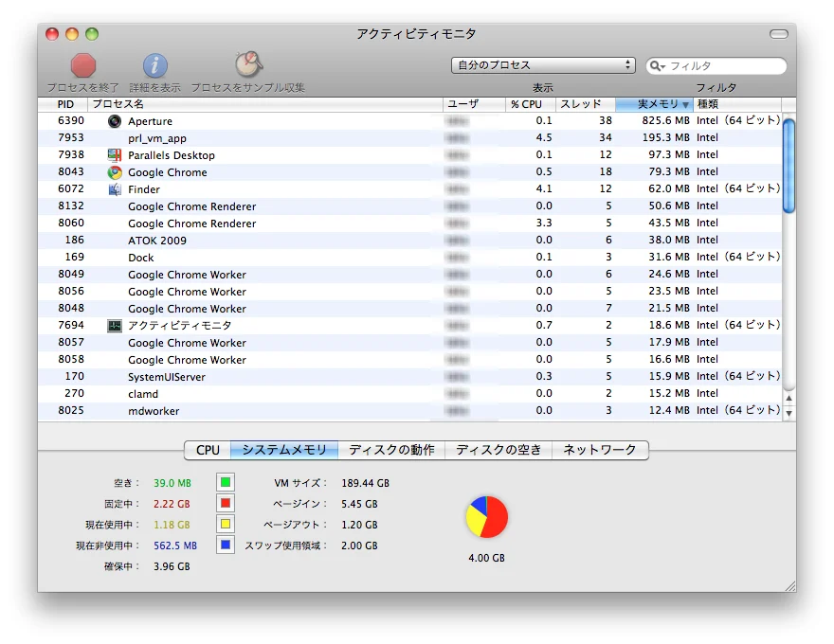The image size is (834, 644).
Task: Sort processes by PID column header
Action: pyautogui.click(x=63, y=104)
